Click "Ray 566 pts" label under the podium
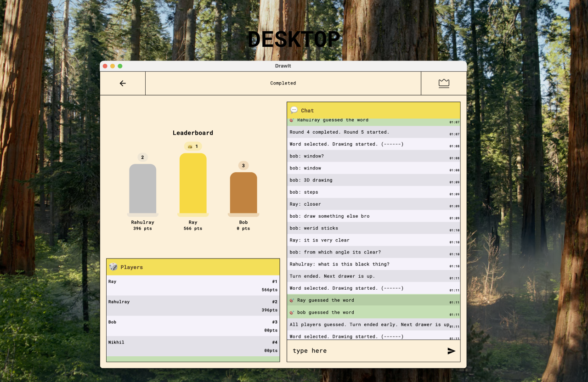 click(x=193, y=225)
